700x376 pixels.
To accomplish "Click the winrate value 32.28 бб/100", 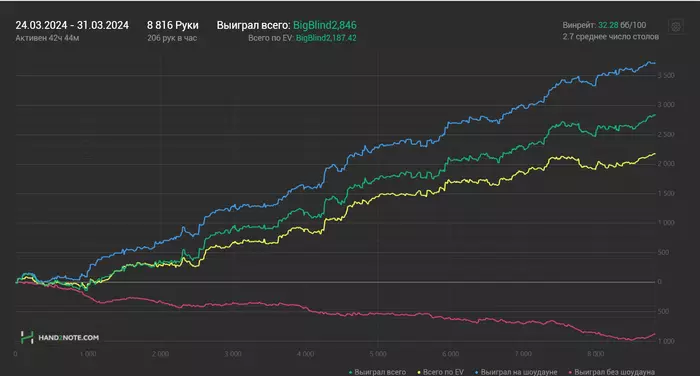I will pos(622,25).
